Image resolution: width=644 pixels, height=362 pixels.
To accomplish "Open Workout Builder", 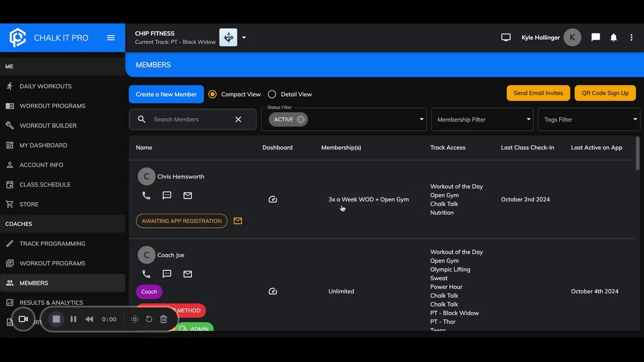I will coord(62,125).
